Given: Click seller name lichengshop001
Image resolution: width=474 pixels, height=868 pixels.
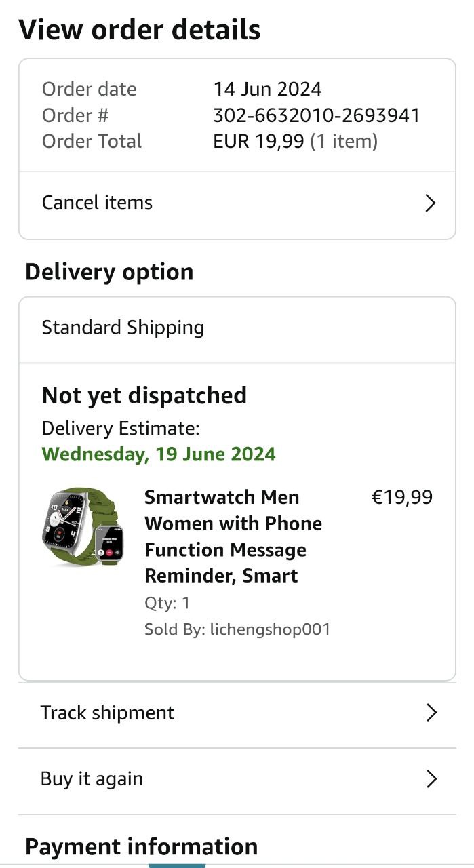Looking at the screenshot, I should [x=270, y=629].
